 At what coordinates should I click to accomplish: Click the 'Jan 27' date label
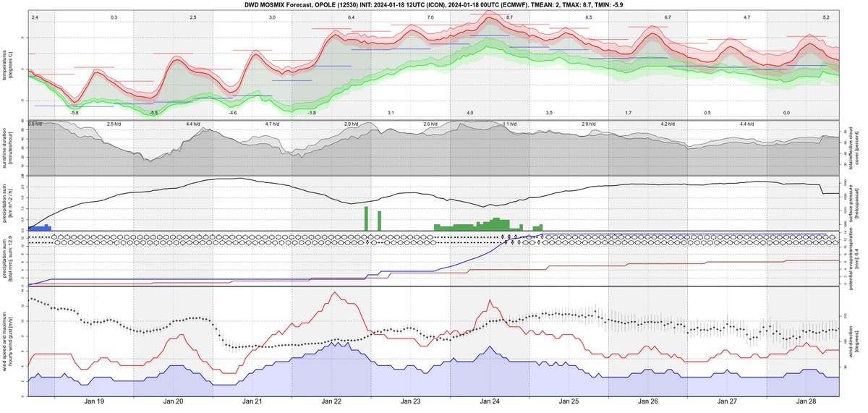[x=727, y=401]
